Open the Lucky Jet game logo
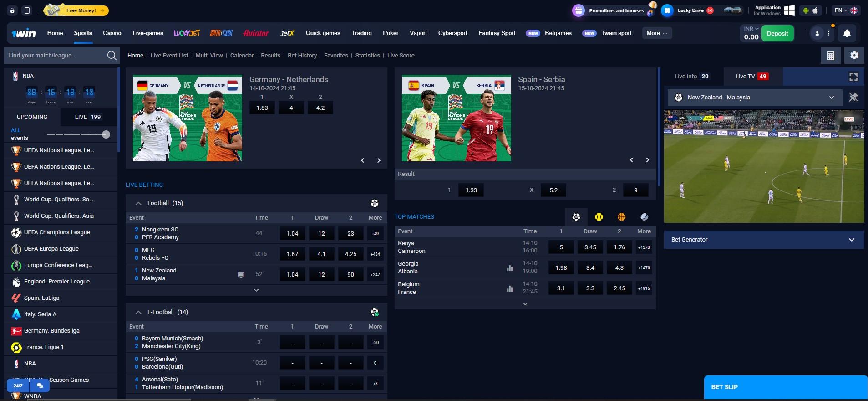The image size is (868, 401). point(187,33)
